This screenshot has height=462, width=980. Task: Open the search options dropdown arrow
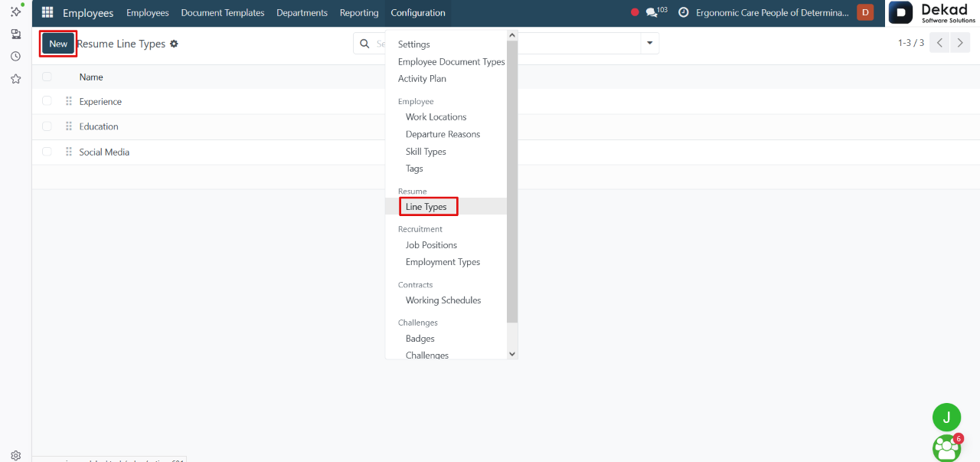[x=650, y=44]
